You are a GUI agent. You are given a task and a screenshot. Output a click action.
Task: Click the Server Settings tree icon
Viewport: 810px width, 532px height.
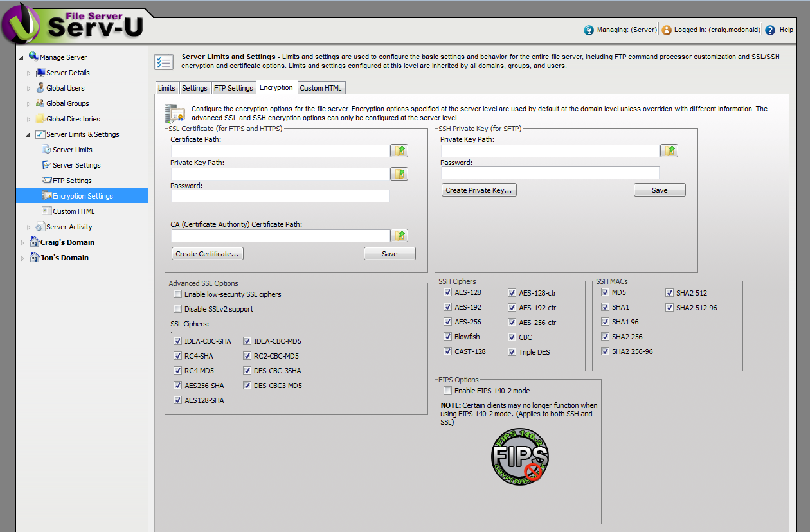(46, 165)
